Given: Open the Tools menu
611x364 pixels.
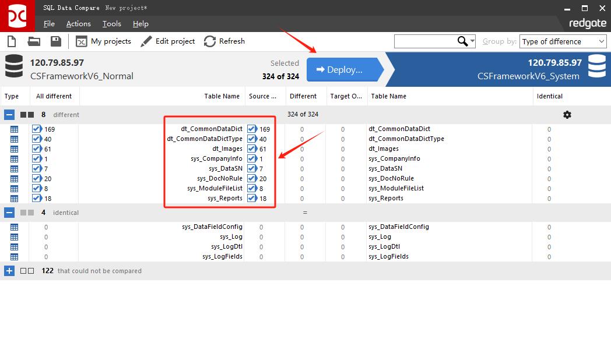Looking at the screenshot, I should click(x=111, y=24).
